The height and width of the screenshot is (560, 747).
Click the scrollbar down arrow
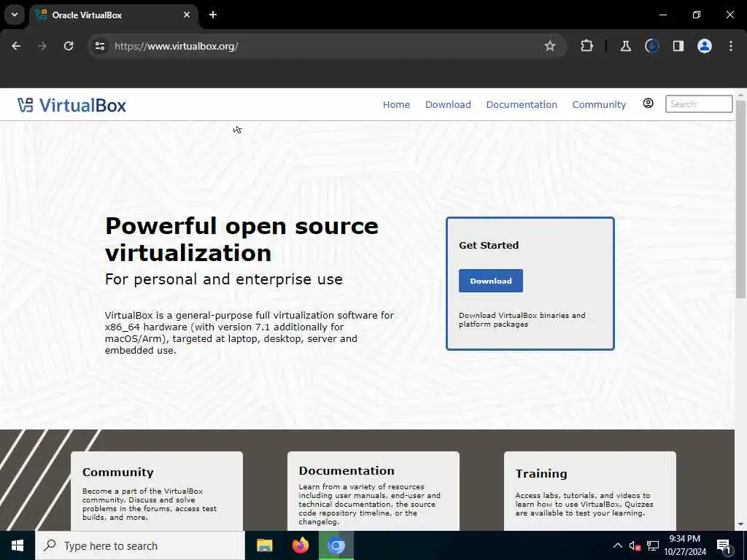740,524
